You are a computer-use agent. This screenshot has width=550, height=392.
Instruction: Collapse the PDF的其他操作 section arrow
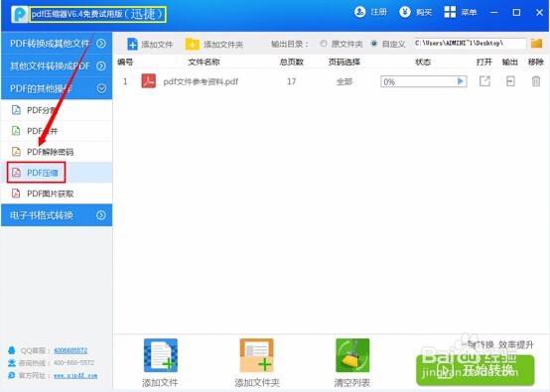coord(101,88)
